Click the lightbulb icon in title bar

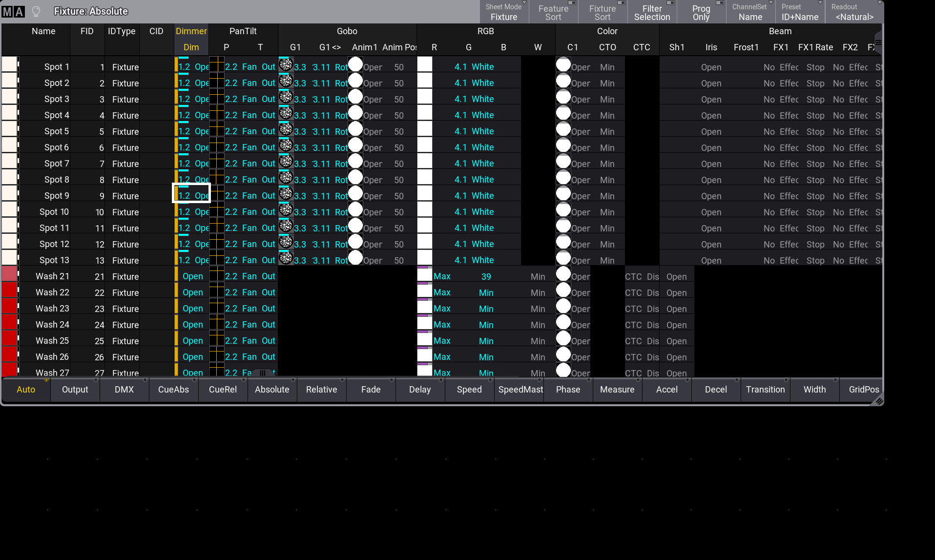pyautogui.click(x=36, y=11)
